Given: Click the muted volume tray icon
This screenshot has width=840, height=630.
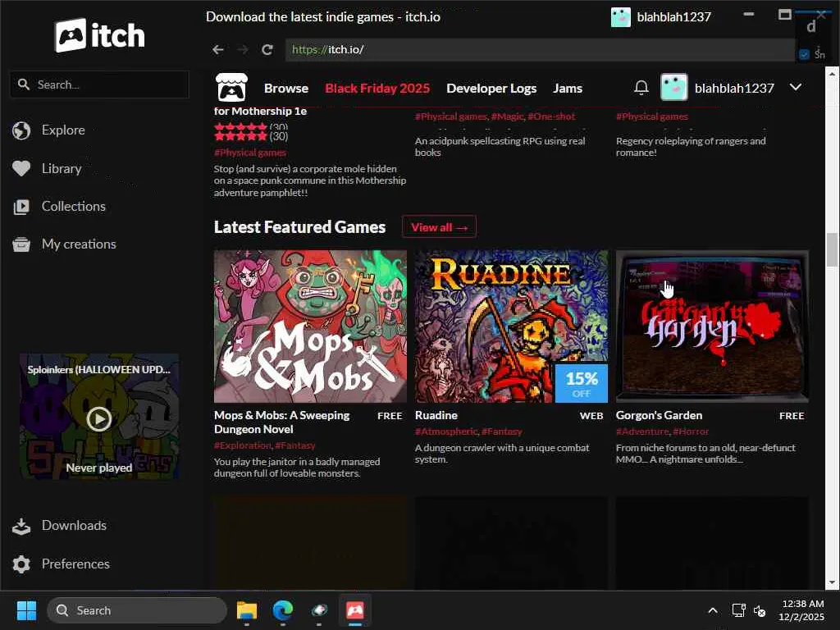Looking at the screenshot, I should [x=760, y=610].
